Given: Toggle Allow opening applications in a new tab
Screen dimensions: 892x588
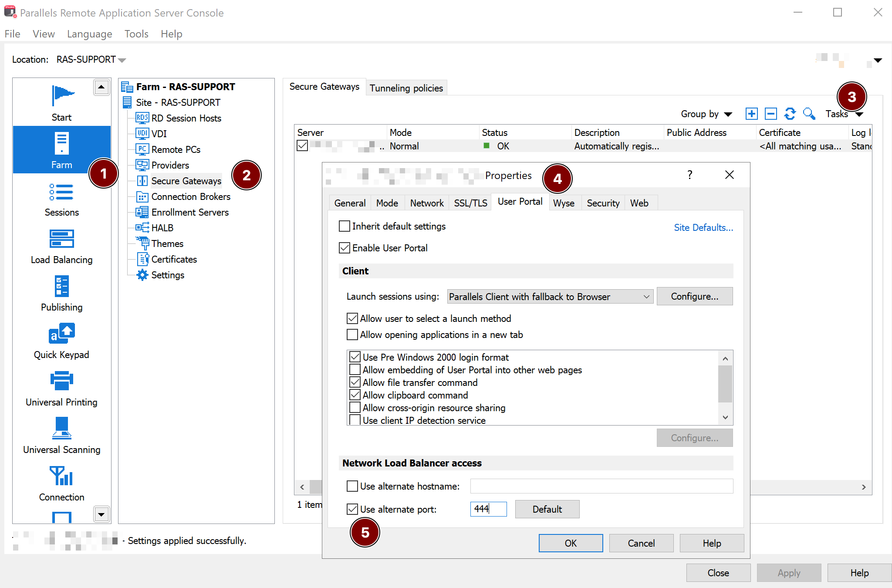Looking at the screenshot, I should coord(352,335).
